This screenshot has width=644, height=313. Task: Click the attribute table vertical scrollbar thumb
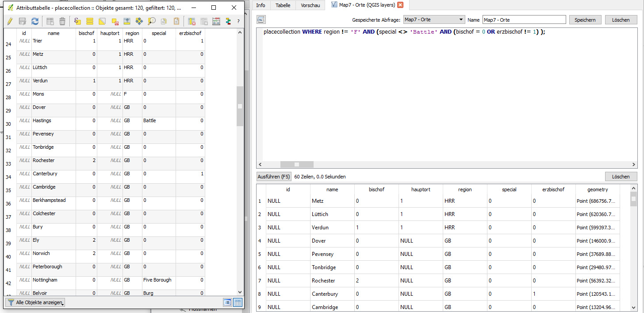tap(240, 106)
